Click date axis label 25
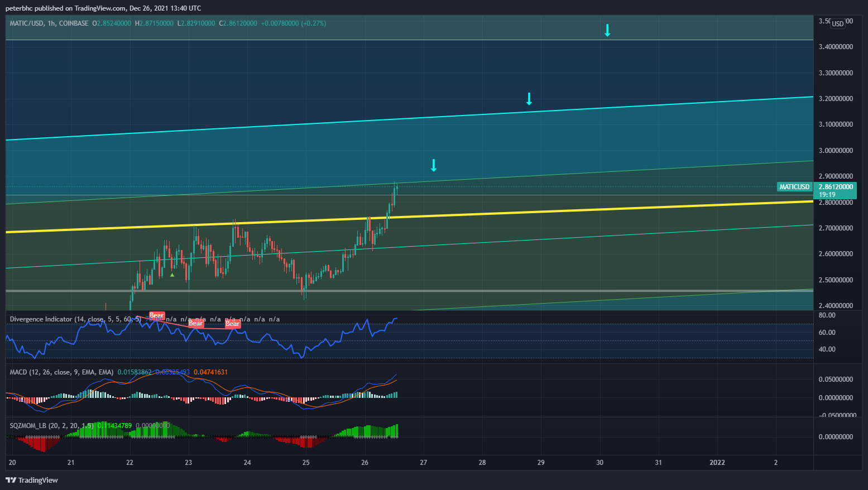Screen dimensions: 868x490 [306, 463]
